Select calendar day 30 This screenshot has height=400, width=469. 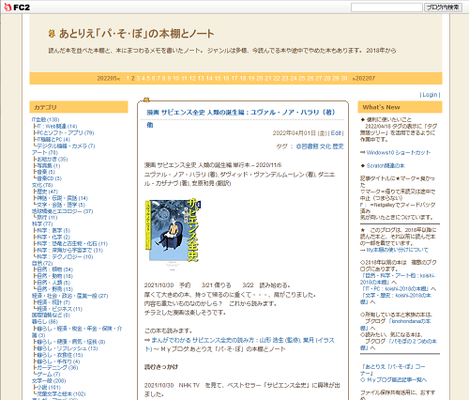point(344,78)
